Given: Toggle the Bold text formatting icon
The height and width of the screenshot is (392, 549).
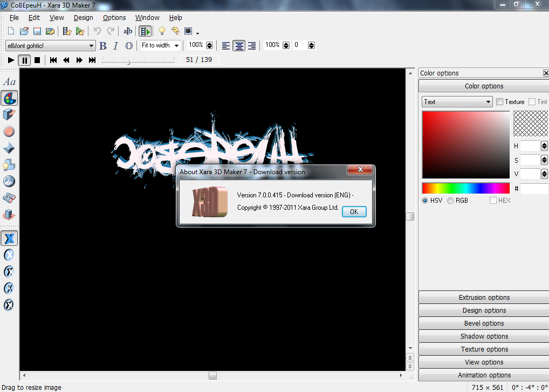Looking at the screenshot, I should tap(103, 46).
